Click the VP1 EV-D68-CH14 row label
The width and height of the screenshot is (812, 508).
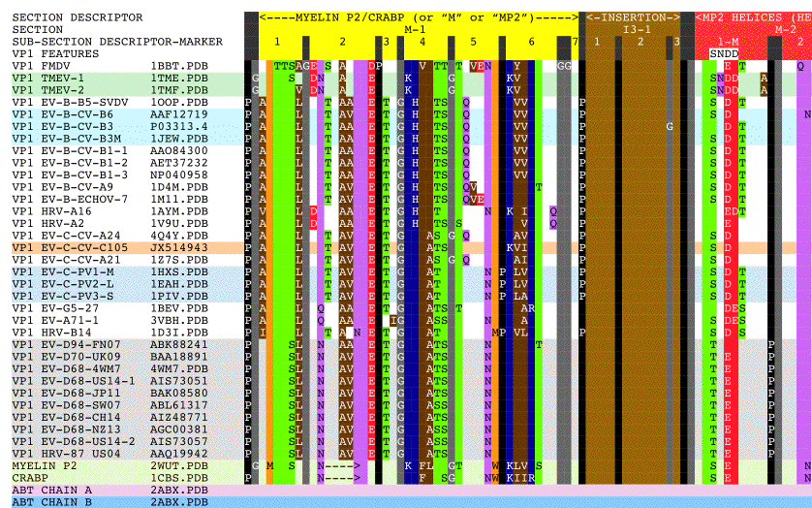point(66,417)
